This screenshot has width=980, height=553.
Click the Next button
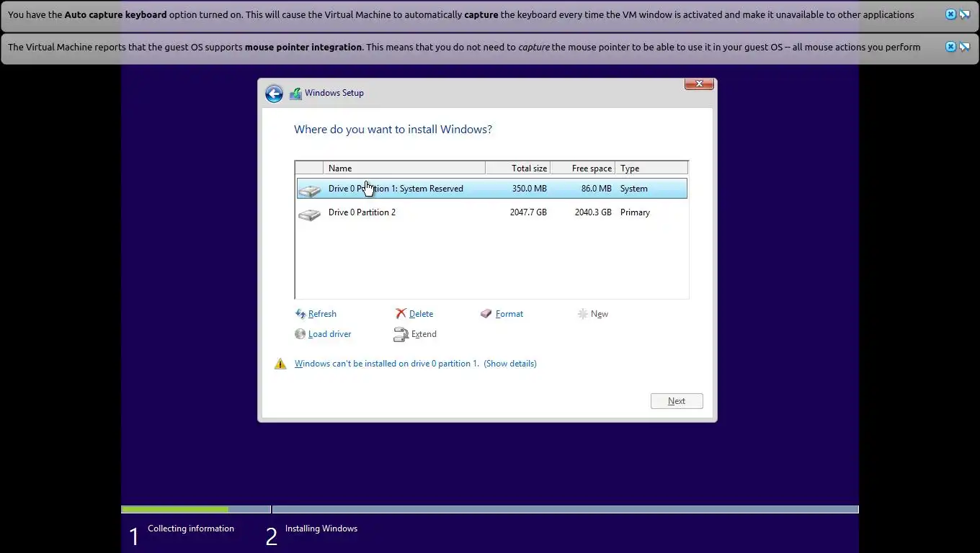[677, 401]
